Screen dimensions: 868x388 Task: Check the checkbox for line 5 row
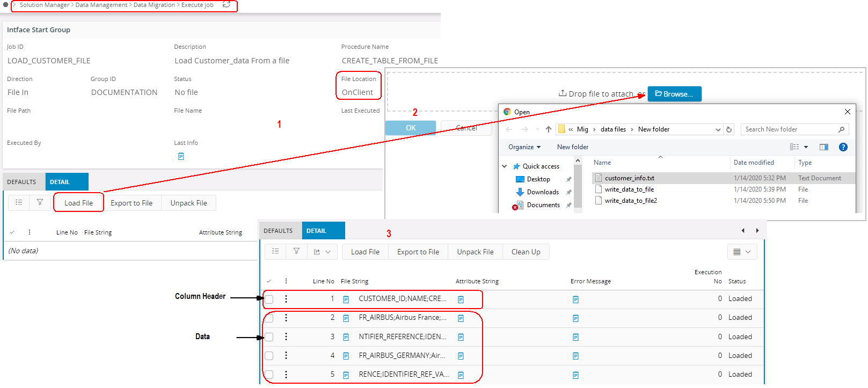coord(269,375)
